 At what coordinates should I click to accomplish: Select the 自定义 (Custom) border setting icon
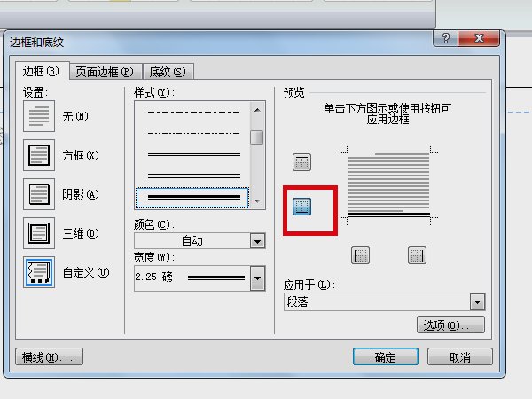pyautogui.click(x=39, y=272)
